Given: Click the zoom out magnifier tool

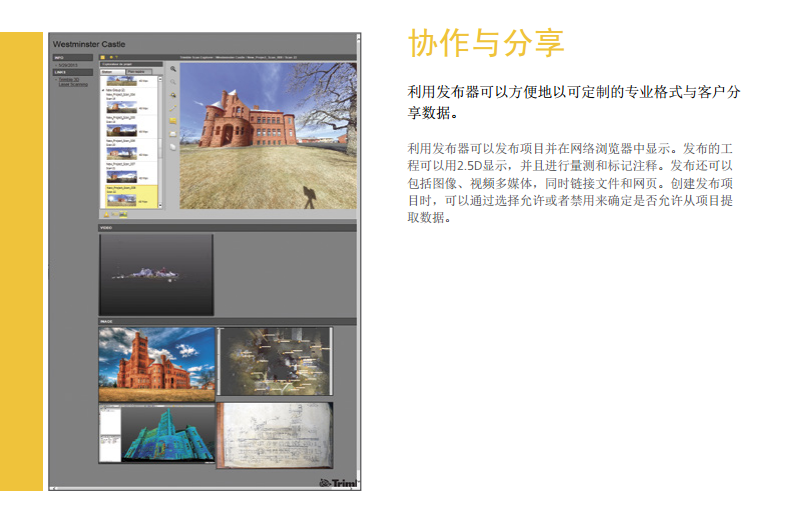Looking at the screenshot, I should pos(172,82).
